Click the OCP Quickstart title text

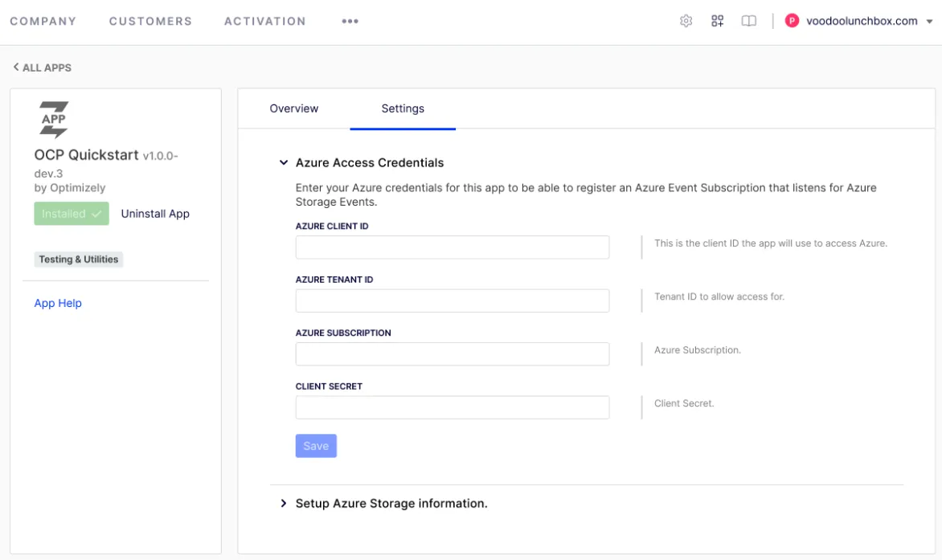(x=87, y=155)
